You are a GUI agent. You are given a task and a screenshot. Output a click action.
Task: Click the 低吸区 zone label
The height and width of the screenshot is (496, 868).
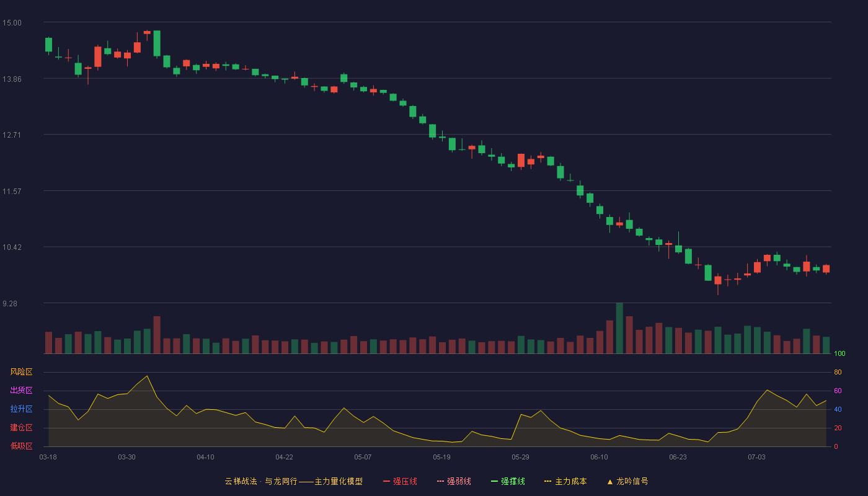[x=21, y=446]
